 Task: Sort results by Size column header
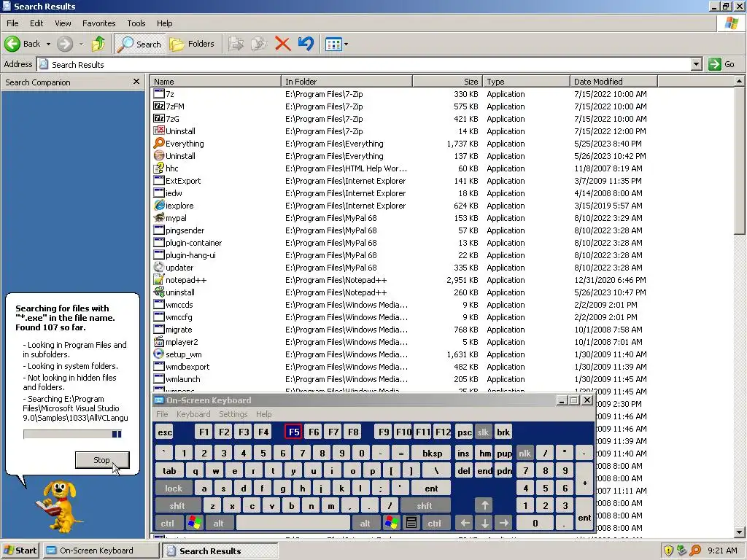448,82
